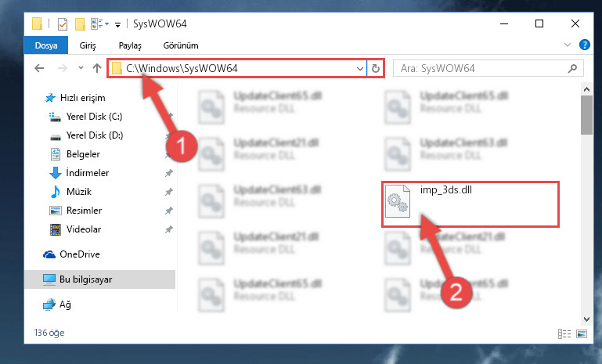This screenshot has width=602, height=364.
Task: Open the Customize Quick Access Toolbar dropdown
Action: tap(118, 24)
